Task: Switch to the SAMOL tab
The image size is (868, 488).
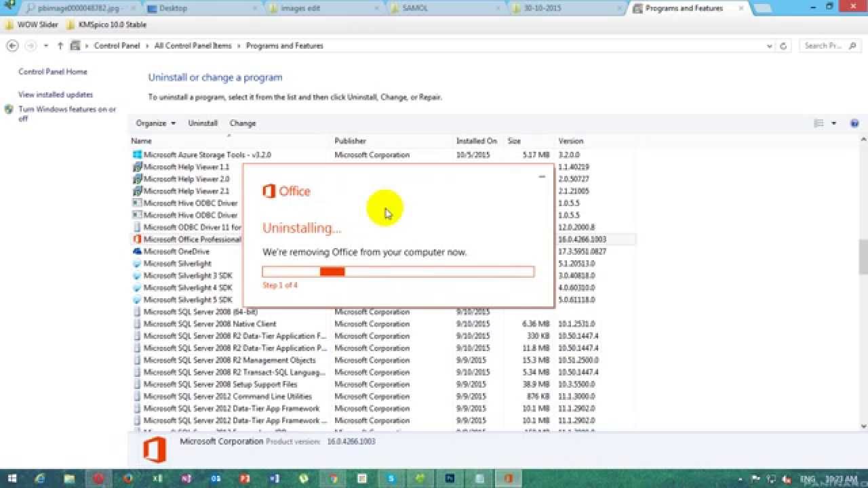Action: tap(447, 8)
